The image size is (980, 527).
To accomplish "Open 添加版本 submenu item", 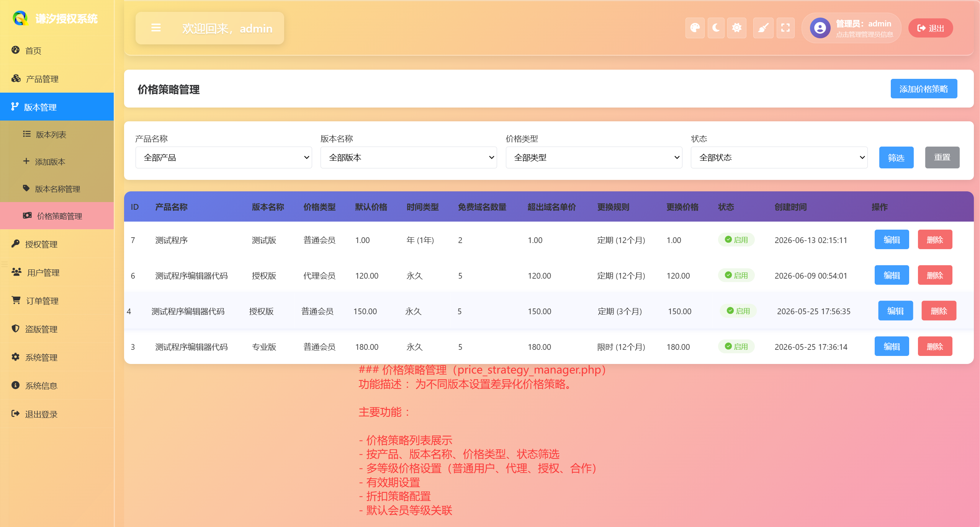I will point(57,162).
